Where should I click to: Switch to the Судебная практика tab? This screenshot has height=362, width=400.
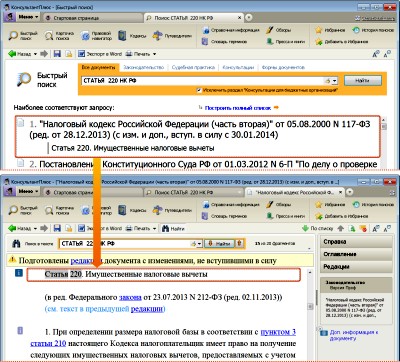[193, 67]
